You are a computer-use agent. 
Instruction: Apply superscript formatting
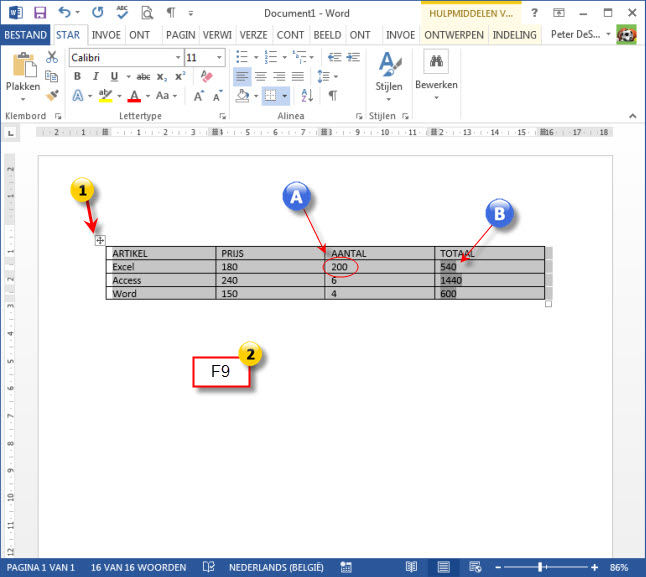(180, 76)
